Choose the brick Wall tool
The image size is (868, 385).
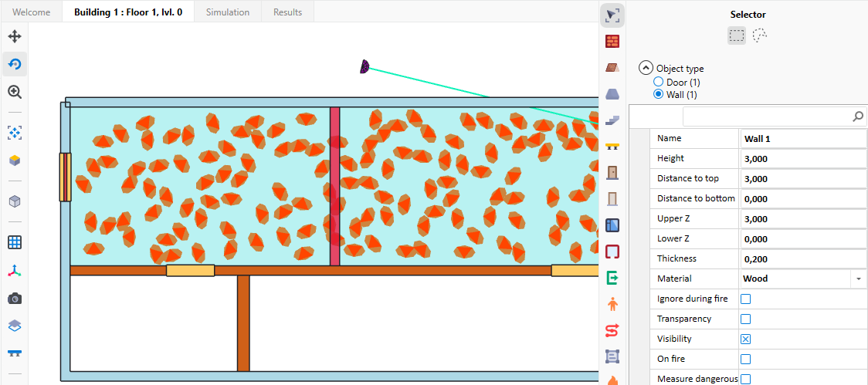pos(612,41)
